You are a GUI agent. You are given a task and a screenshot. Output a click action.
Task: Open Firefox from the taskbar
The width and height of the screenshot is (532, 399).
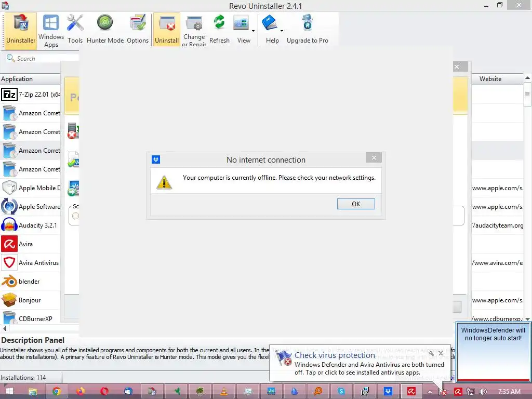tap(81, 391)
